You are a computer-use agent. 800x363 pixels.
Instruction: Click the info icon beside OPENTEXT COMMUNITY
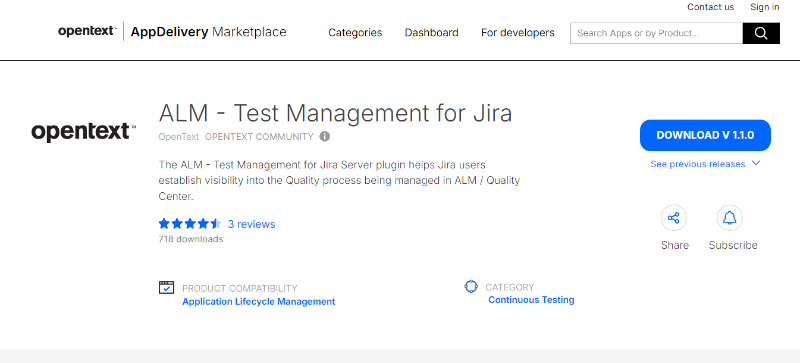pos(324,137)
